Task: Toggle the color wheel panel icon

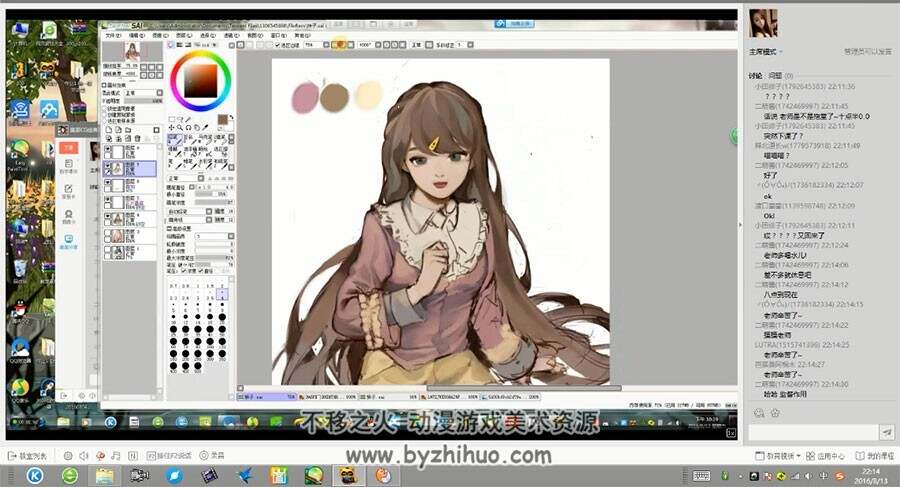Action: [170, 45]
